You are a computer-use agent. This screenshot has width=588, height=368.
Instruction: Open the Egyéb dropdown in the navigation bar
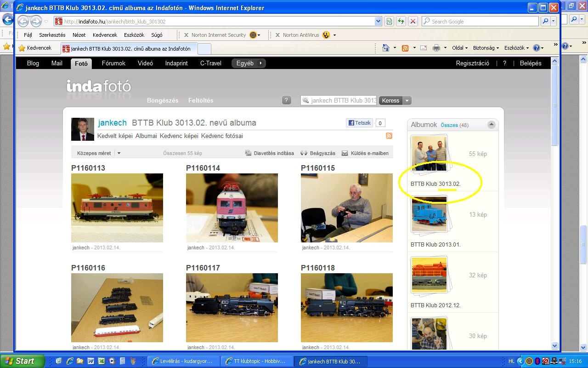(249, 63)
